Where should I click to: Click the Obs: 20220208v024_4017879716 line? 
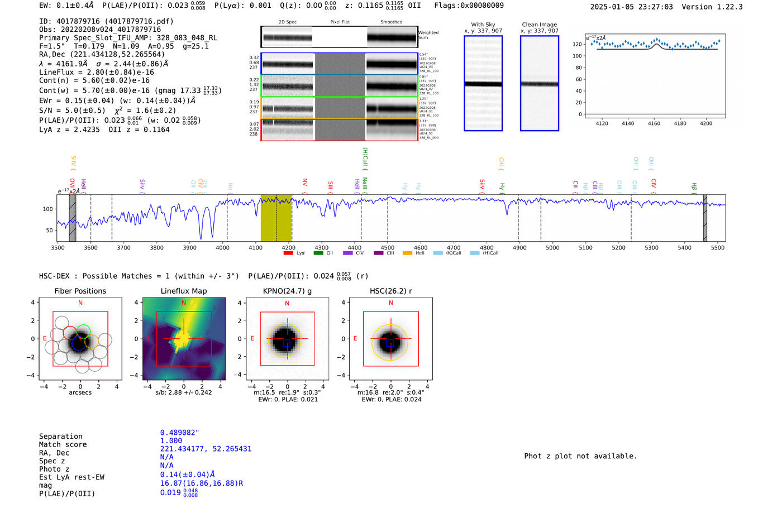coord(100,30)
